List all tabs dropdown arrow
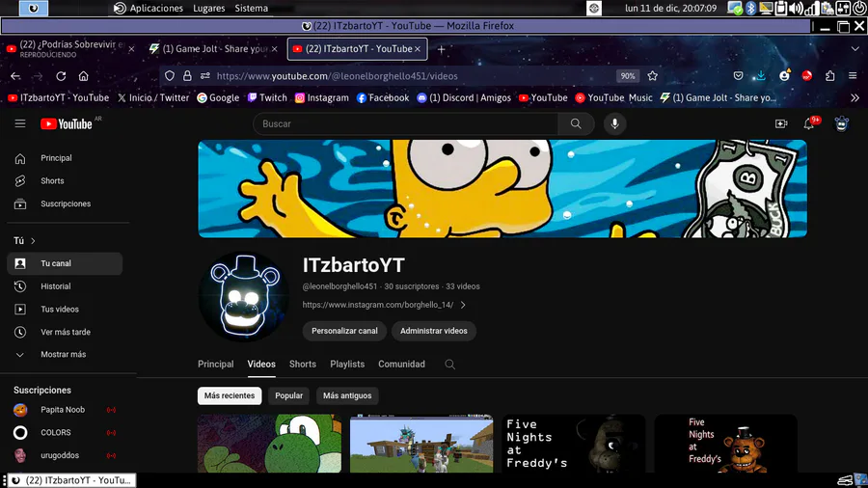This screenshot has width=868, height=488. pos(854,49)
